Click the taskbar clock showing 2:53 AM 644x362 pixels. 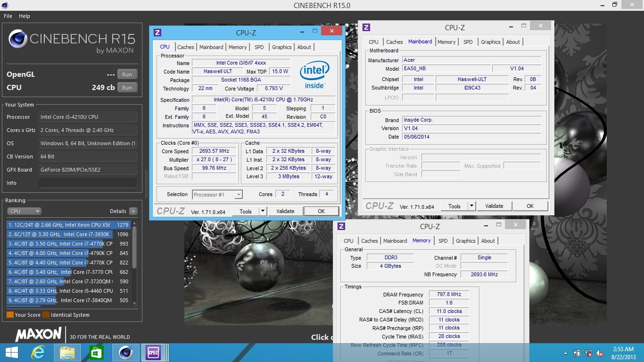coord(623,353)
